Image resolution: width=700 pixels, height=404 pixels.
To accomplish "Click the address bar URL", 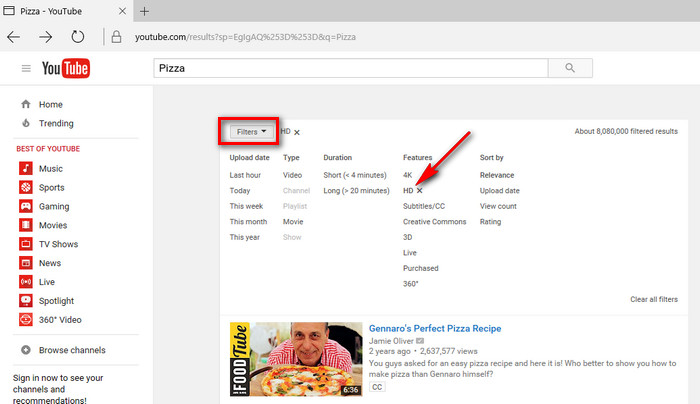I will tap(245, 37).
